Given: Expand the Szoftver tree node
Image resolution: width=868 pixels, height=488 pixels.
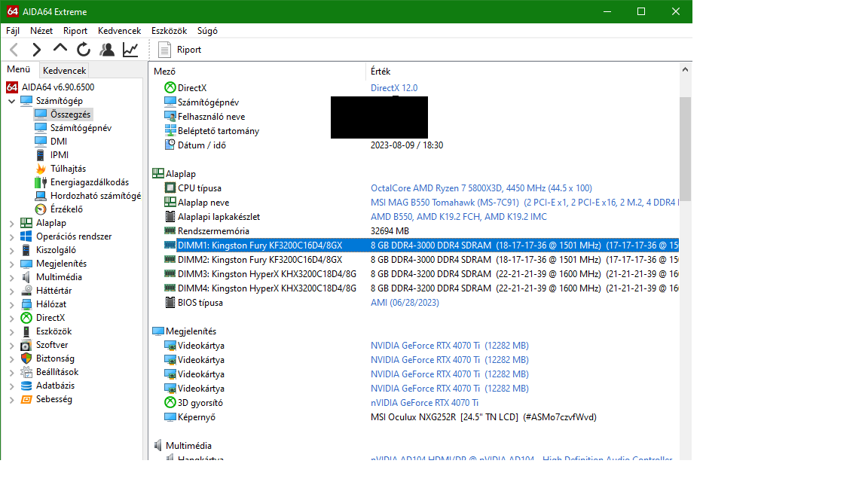Looking at the screenshot, I should (11, 345).
